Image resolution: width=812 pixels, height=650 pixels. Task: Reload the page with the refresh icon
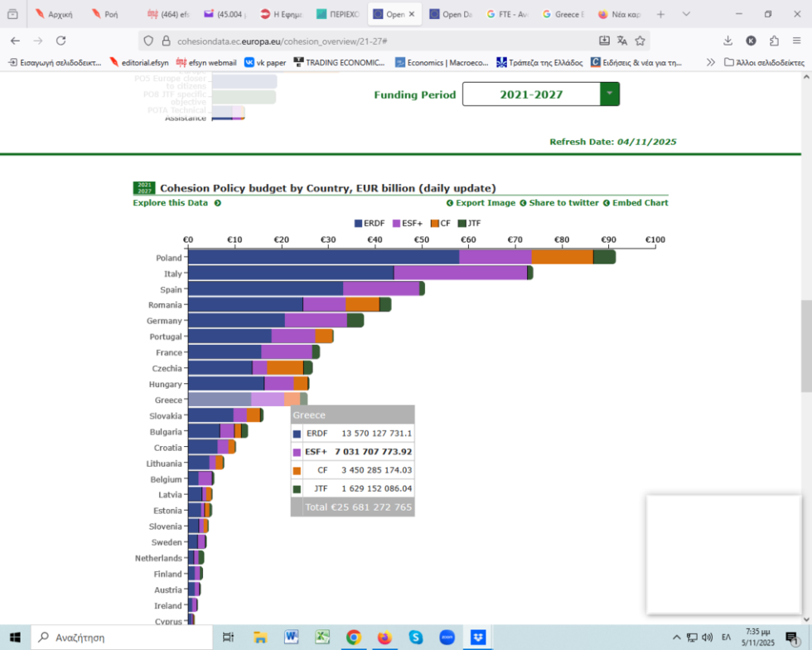(x=61, y=41)
